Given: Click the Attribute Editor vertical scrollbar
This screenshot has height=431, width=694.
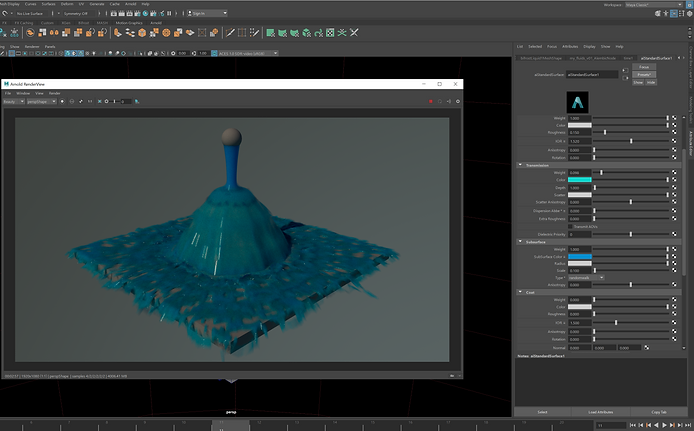Looking at the screenshot, I should (684, 212).
